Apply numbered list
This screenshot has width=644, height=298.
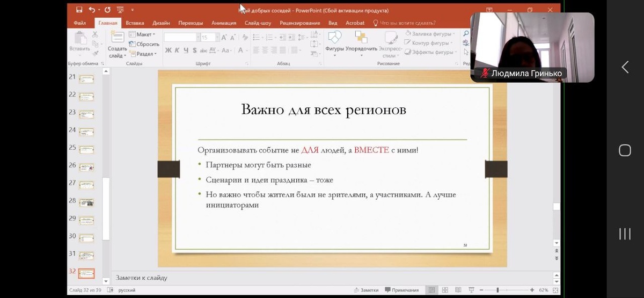click(x=269, y=37)
